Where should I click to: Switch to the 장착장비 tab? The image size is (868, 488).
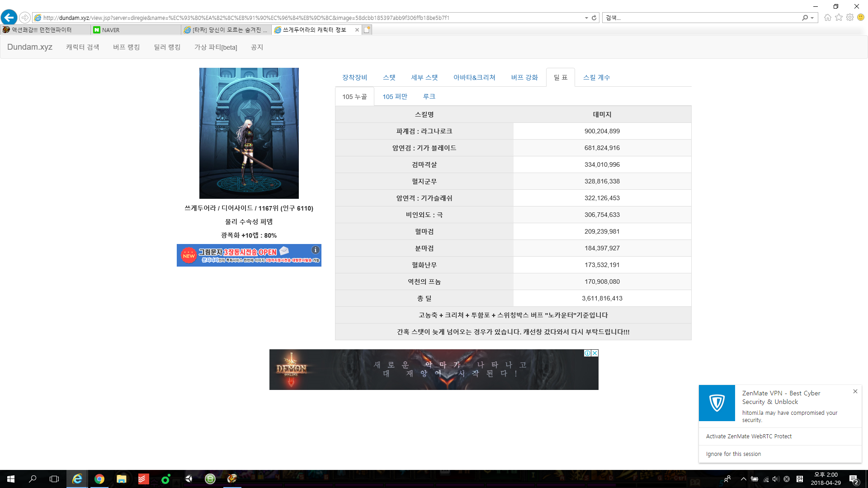(x=355, y=77)
